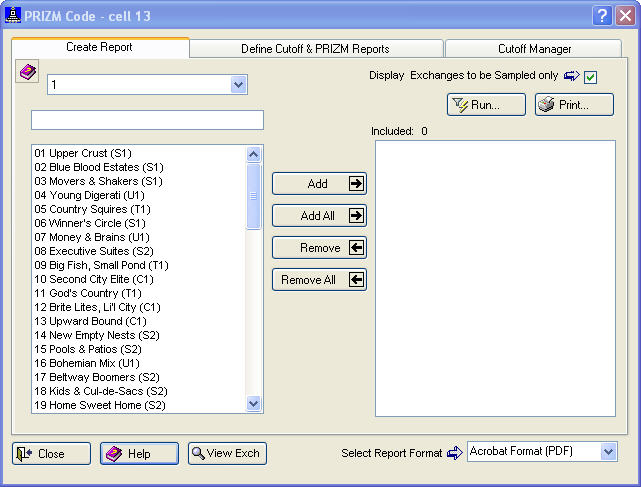Run the report with the Run button

[x=486, y=105]
